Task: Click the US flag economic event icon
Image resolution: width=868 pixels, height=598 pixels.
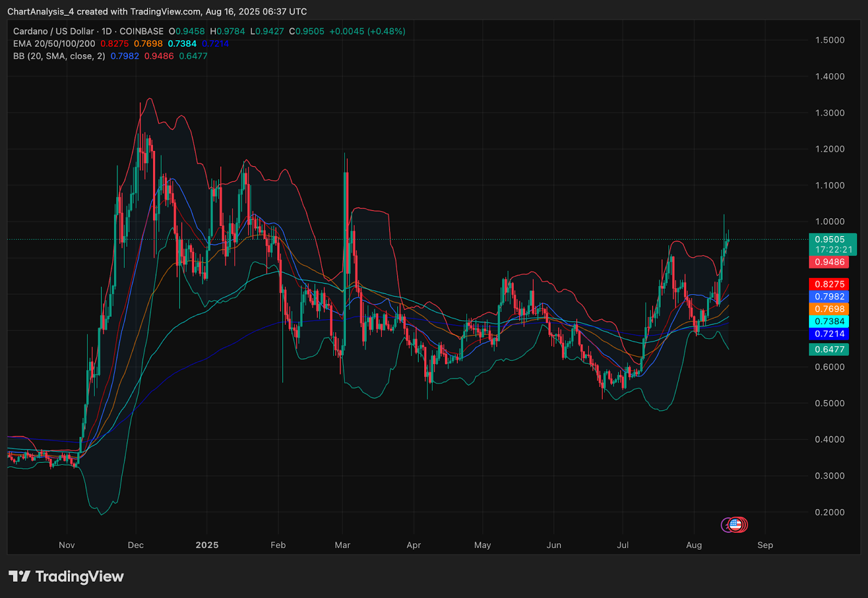Action: (x=736, y=524)
